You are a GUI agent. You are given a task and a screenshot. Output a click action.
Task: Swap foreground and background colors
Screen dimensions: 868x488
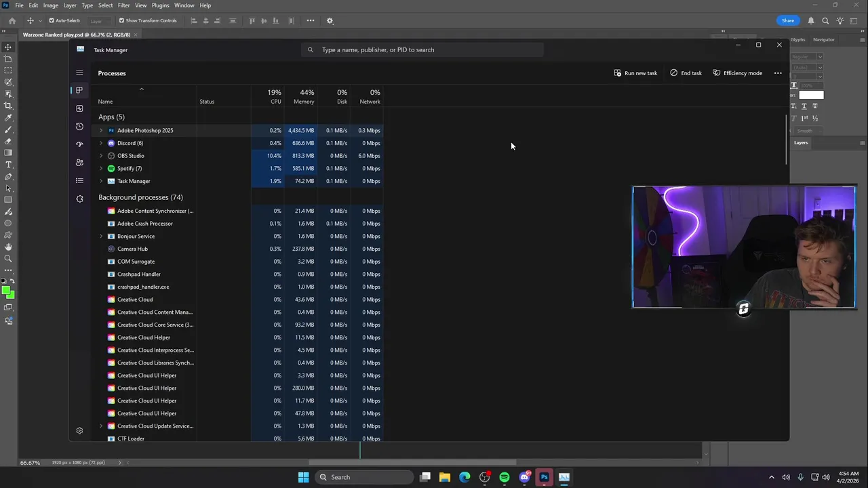[11, 281]
